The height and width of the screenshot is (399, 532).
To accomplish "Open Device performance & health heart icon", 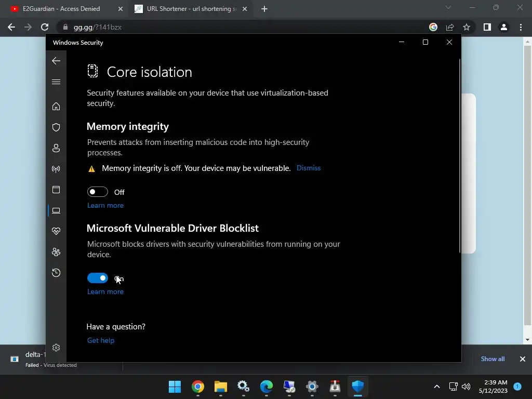I will (56, 231).
